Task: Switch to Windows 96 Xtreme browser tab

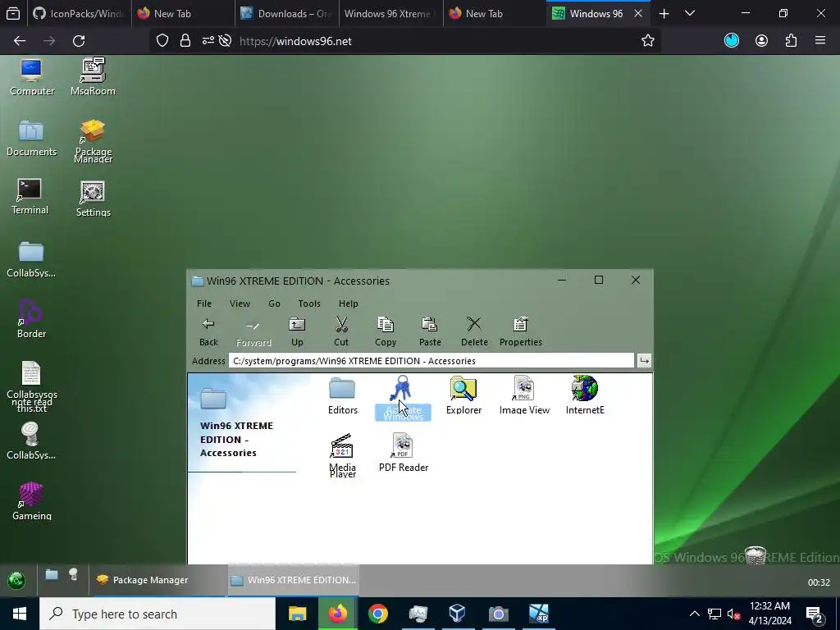Action: (x=390, y=13)
